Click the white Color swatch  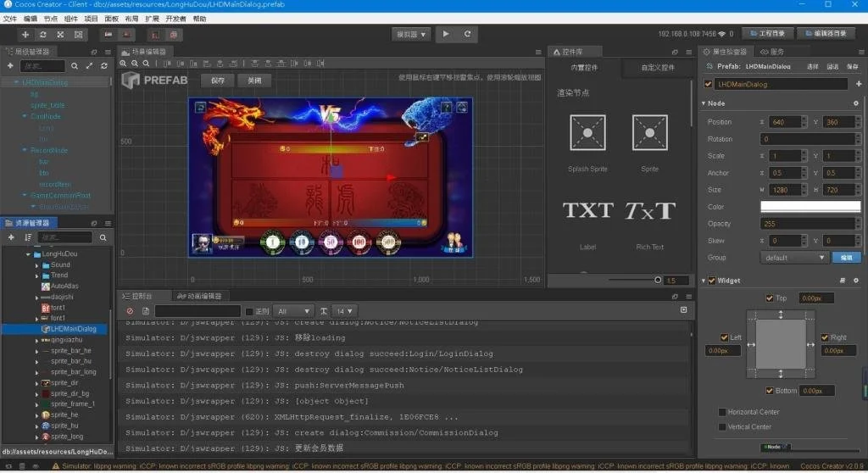coord(810,207)
